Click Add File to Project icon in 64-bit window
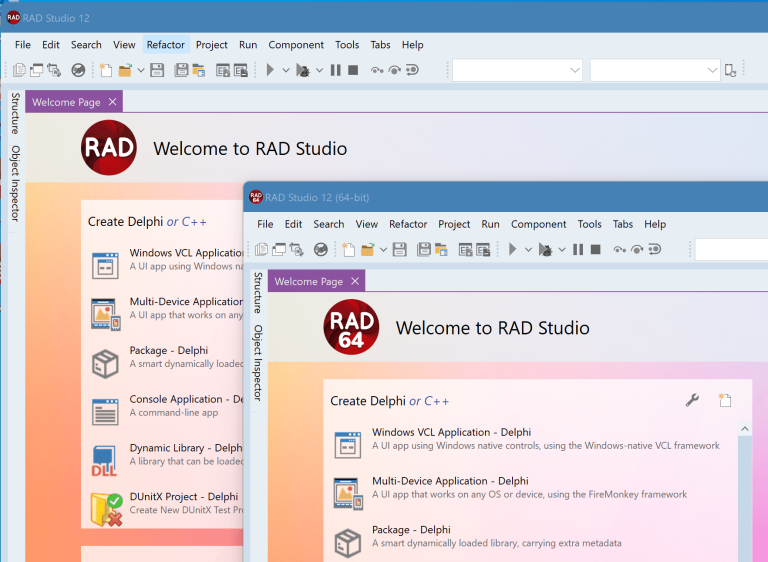 [x=465, y=249]
